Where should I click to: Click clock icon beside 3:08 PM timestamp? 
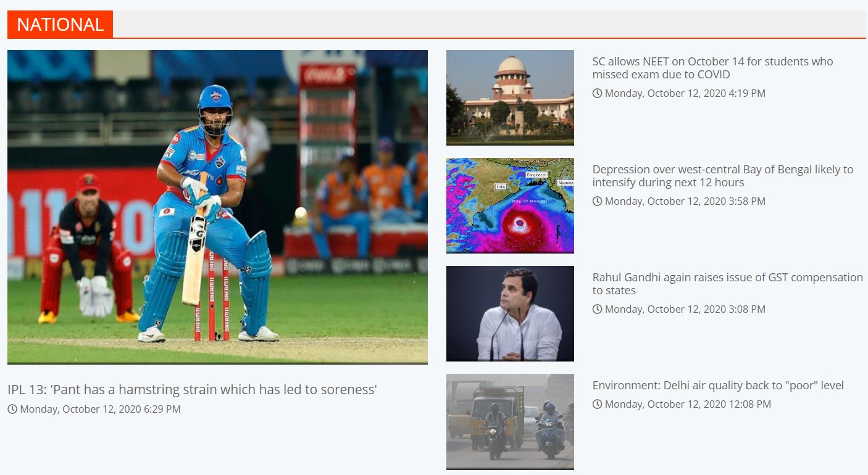coord(597,309)
